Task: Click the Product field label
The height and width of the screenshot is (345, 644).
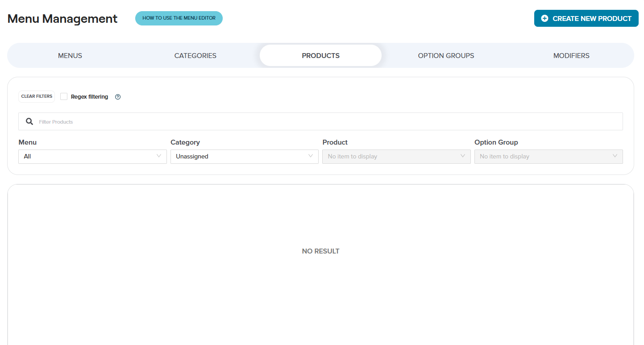Action: [335, 142]
